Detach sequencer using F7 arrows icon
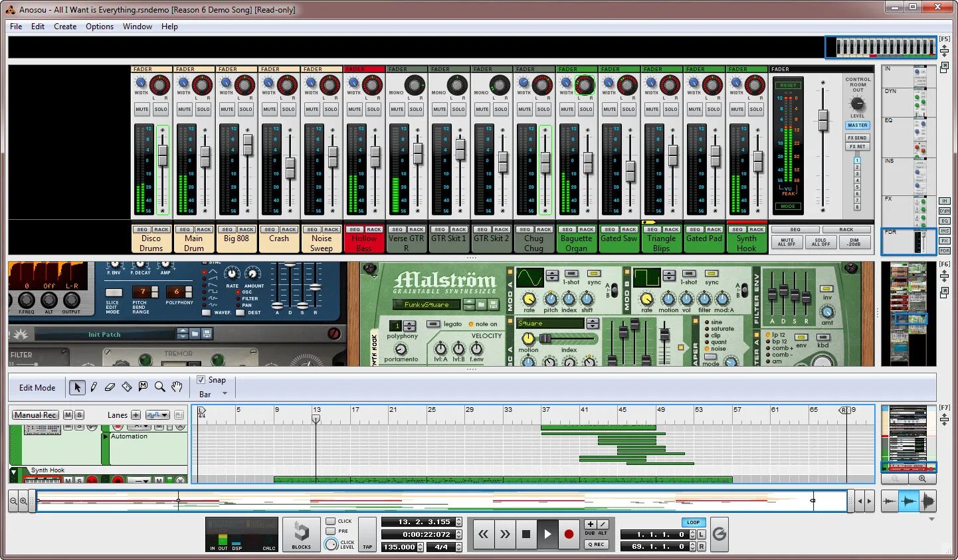This screenshot has width=958, height=560. coord(944,420)
